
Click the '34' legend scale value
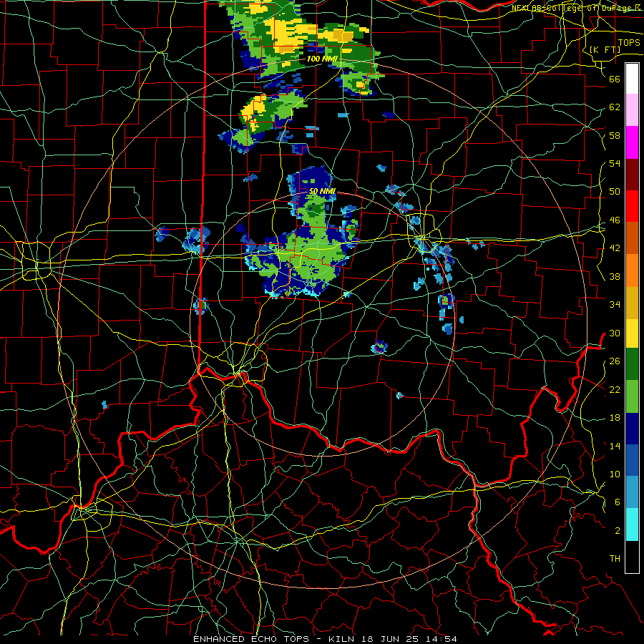click(x=615, y=305)
